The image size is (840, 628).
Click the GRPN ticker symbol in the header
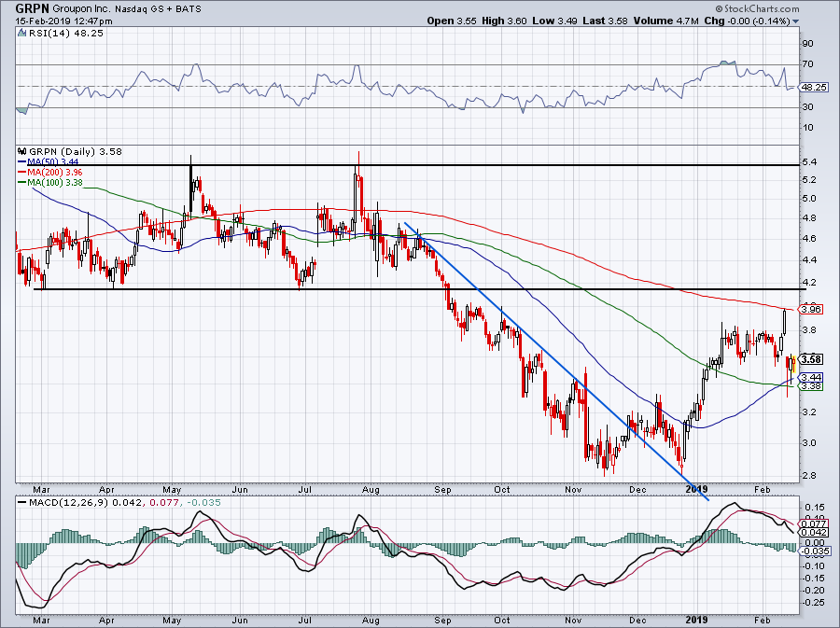coord(32,8)
